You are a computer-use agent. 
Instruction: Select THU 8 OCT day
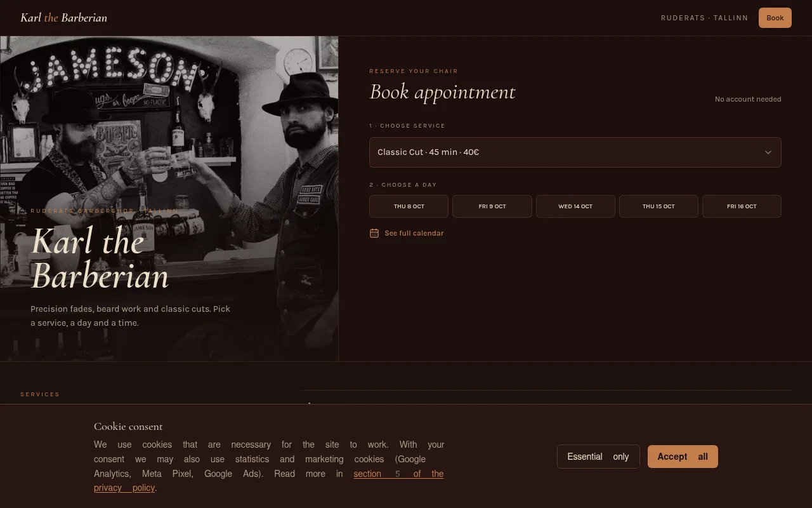pyautogui.click(x=409, y=206)
